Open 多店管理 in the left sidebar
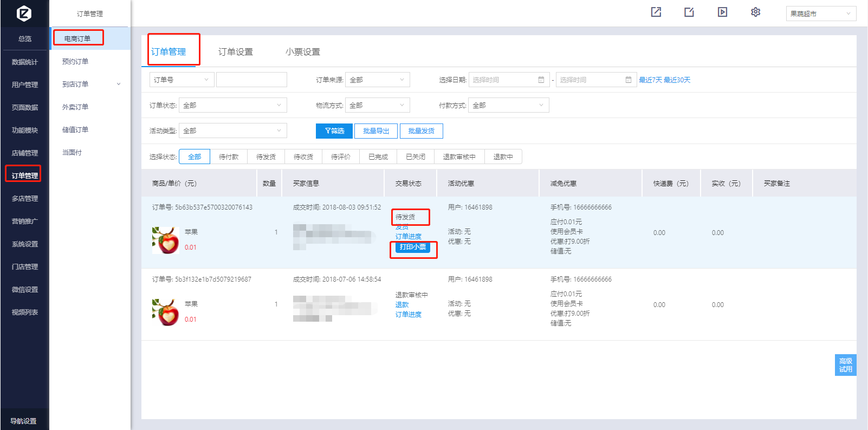The width and height of the screenshot is (868, 430). tap(25, 199)
